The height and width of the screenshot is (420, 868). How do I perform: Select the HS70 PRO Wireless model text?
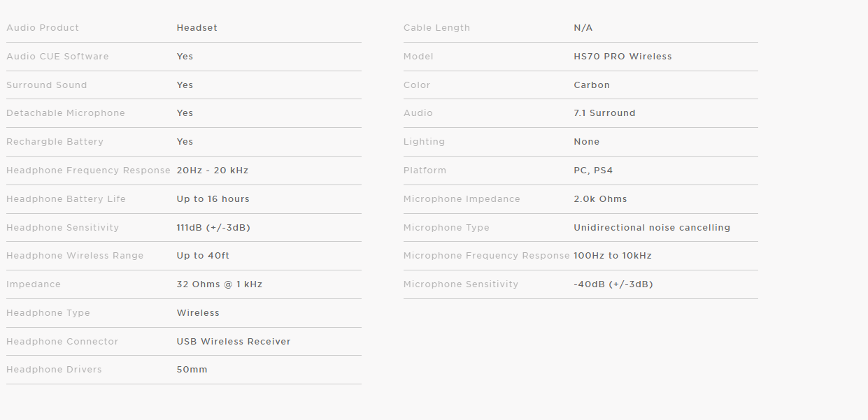tap(622, 57)
